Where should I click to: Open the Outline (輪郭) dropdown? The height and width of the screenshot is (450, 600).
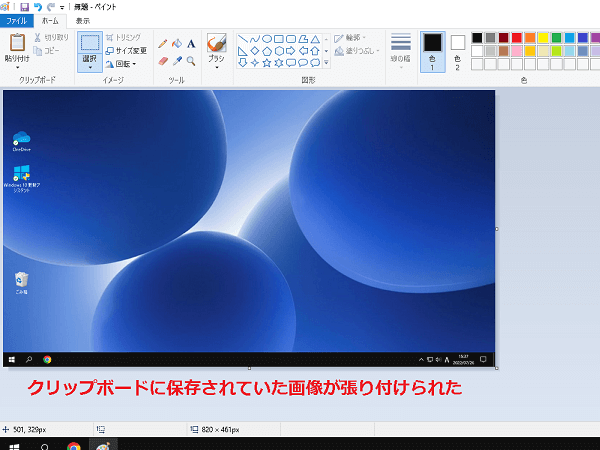pos(350,38)
